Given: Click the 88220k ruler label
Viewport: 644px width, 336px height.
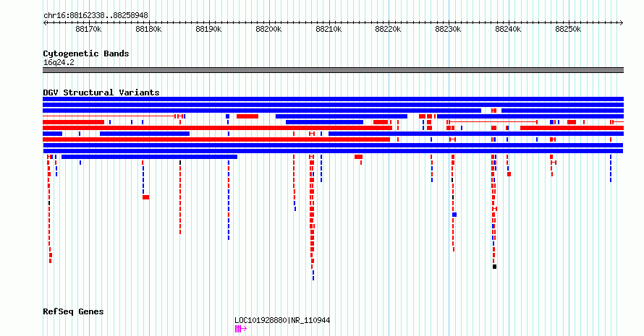Looking at the screenshot, I should (389, 29).
